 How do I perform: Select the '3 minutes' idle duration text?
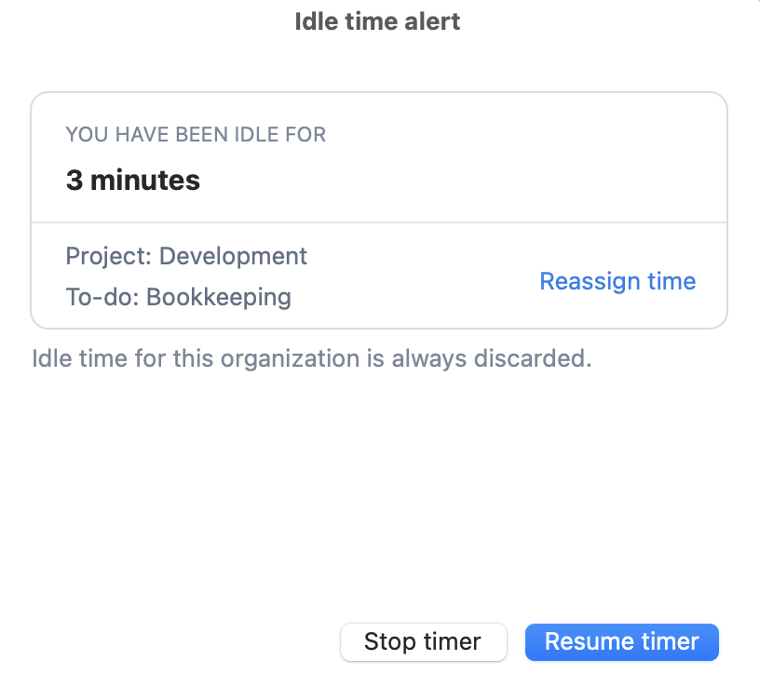pyautogui.click(x=133, y=181)
